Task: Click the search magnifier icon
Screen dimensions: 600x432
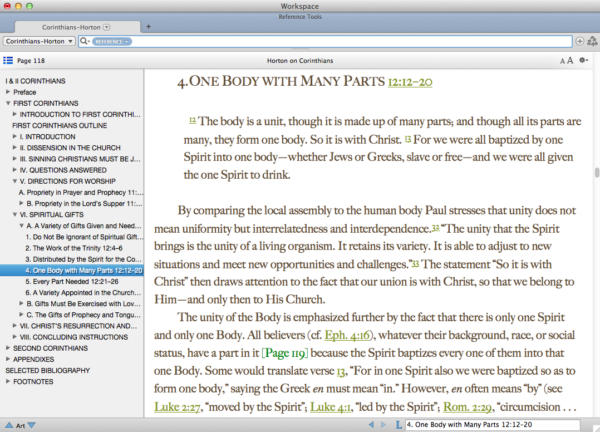Action: [84, 41]
